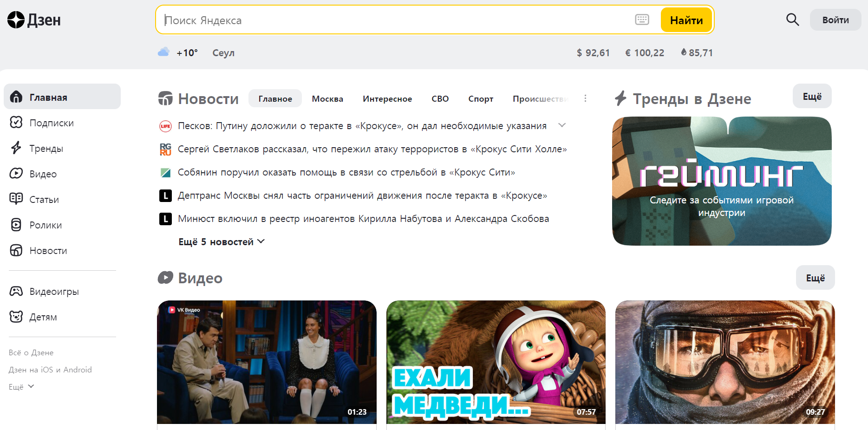The image size is (868, 430).
Task: Click the Ролики icon in sidebar
Action: click(x=16, y=225)
